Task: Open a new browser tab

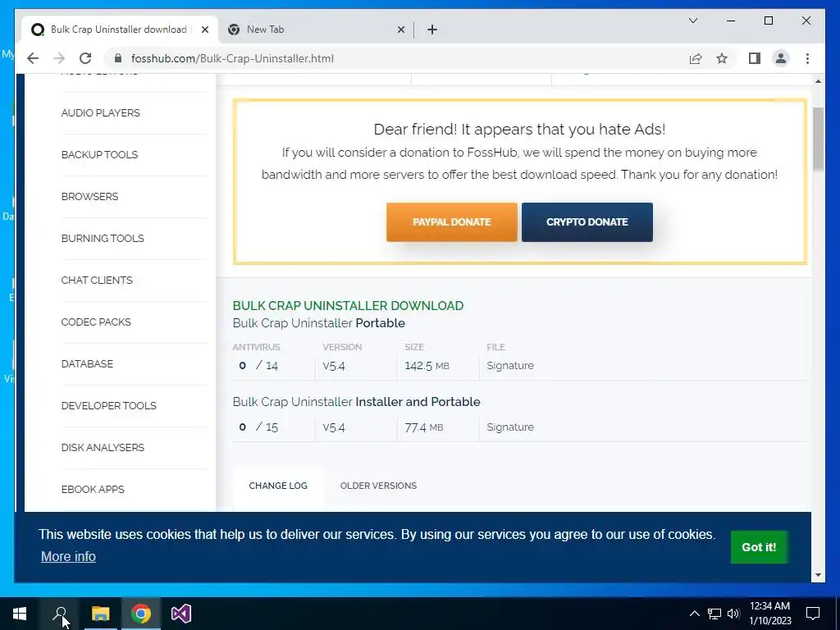Action: point(432,30)
